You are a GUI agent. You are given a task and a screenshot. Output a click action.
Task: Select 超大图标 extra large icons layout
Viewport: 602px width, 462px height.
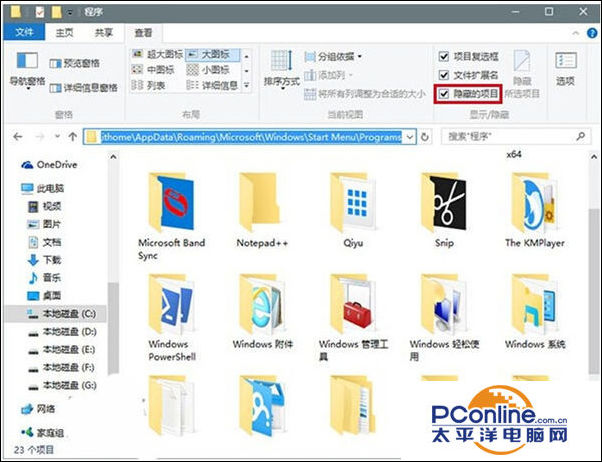tap(157, 55)
